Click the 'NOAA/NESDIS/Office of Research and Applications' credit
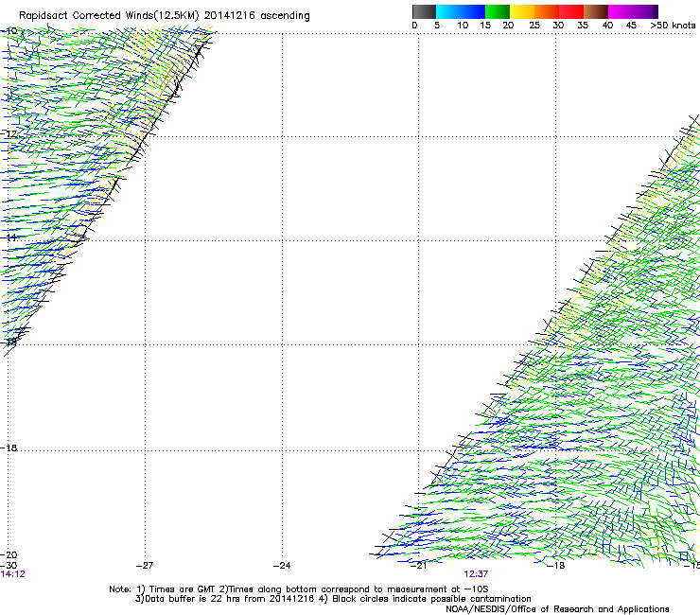The image size is (700, 615). coord(557,609)
